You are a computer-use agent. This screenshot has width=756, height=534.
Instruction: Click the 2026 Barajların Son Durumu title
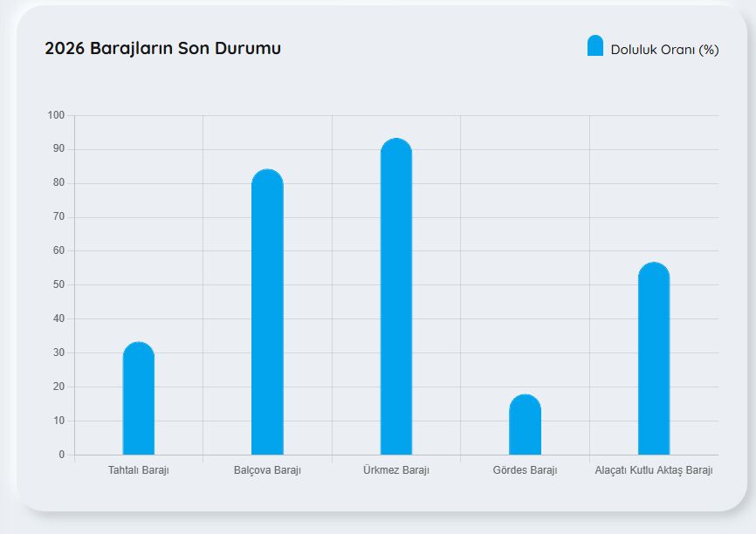[x=162, y=48]
